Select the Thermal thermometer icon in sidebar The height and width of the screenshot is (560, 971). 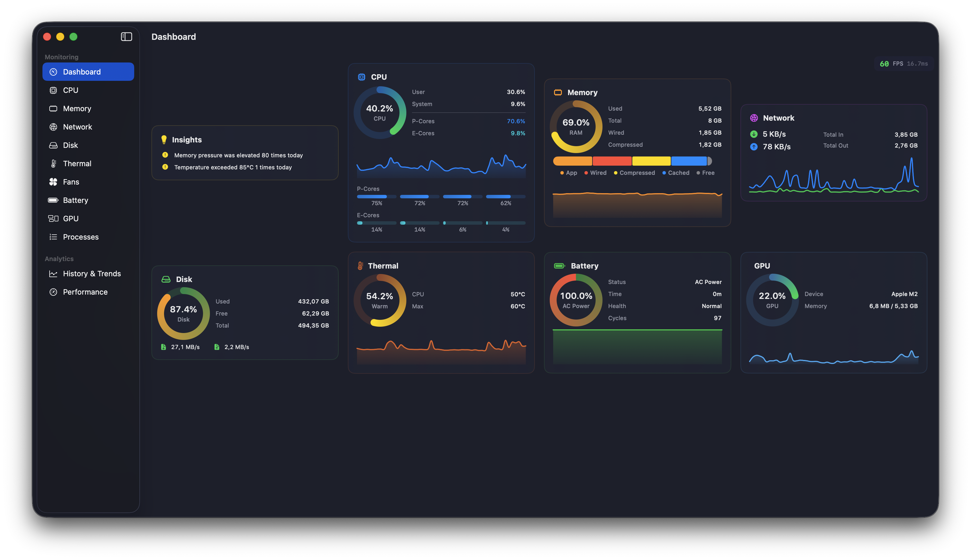pos(54,163)
